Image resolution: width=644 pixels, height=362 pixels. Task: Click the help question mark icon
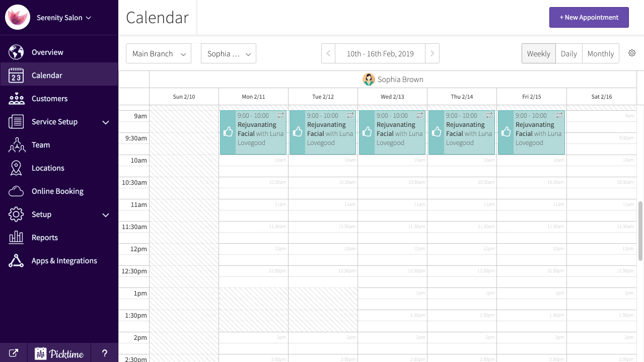105,353
